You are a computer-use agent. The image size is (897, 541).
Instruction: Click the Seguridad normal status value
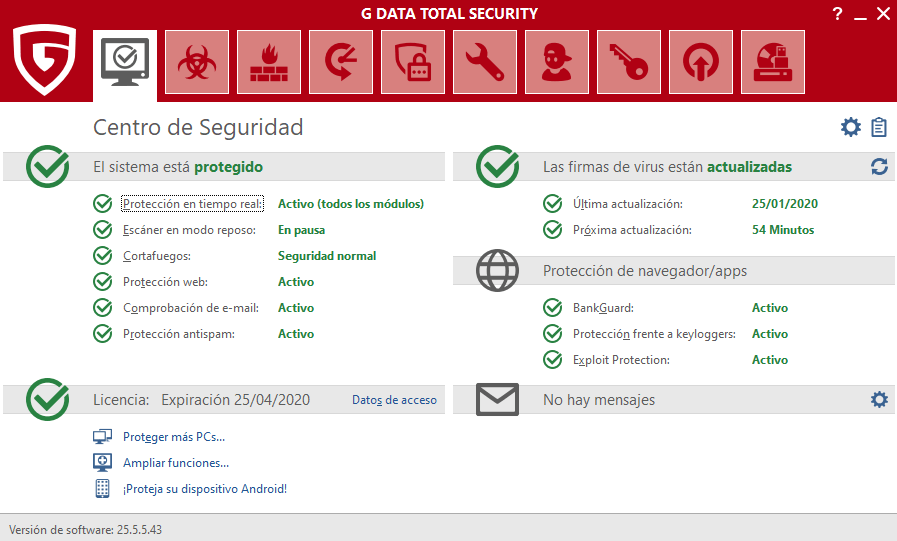point(327,256)
